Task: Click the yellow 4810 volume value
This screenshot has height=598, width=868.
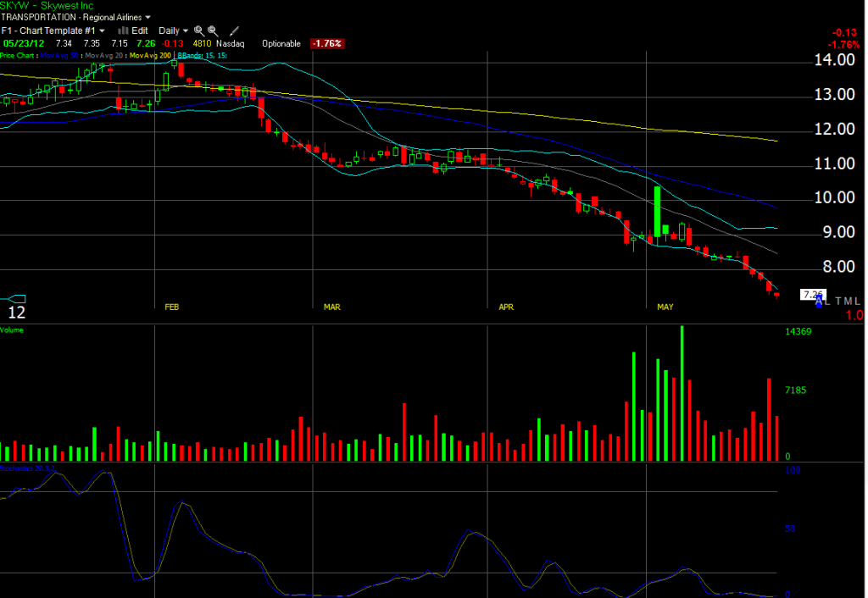Action: (202, 44)
